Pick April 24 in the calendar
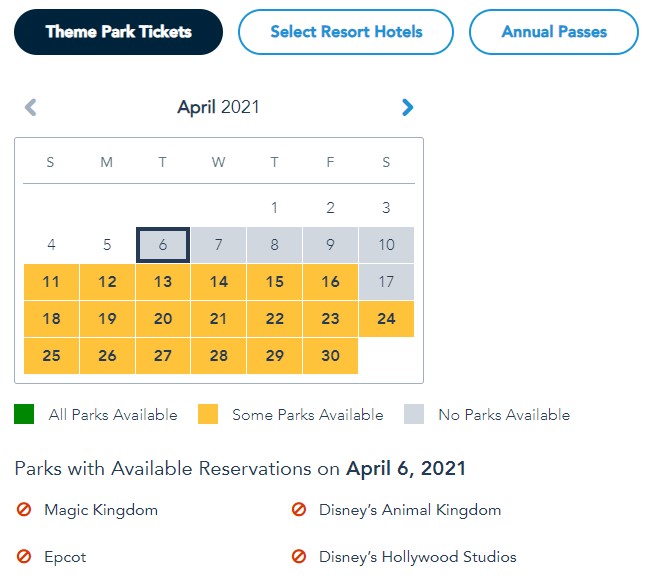Image resolution: width=650 pixels, height=588 pixels. [386, 319]
